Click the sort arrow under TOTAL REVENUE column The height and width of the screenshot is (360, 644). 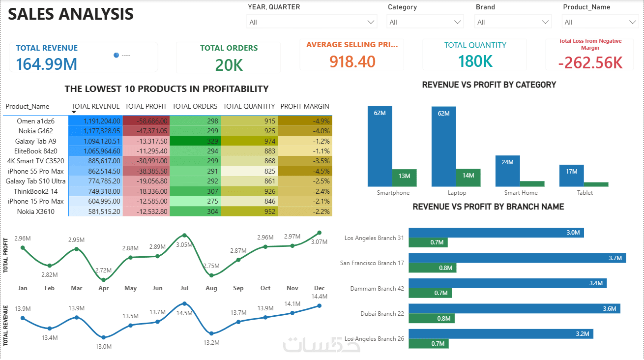(74, 112)
